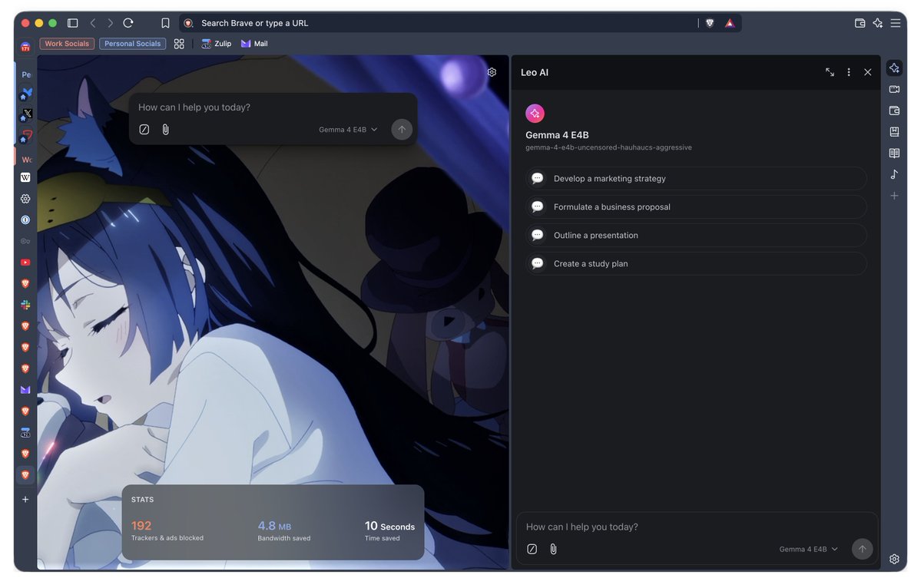Viewport: 921px width, 588px height.
Task: Go back with the back arrow
Action: 93,23
